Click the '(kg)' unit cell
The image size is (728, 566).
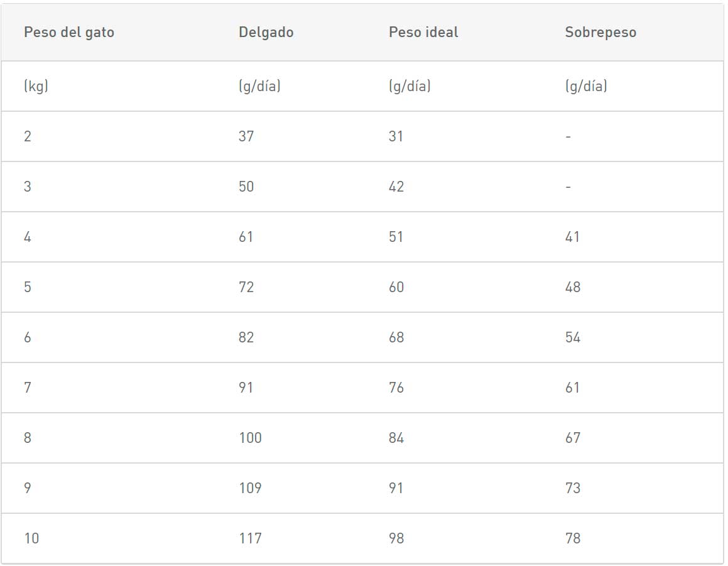36,87
